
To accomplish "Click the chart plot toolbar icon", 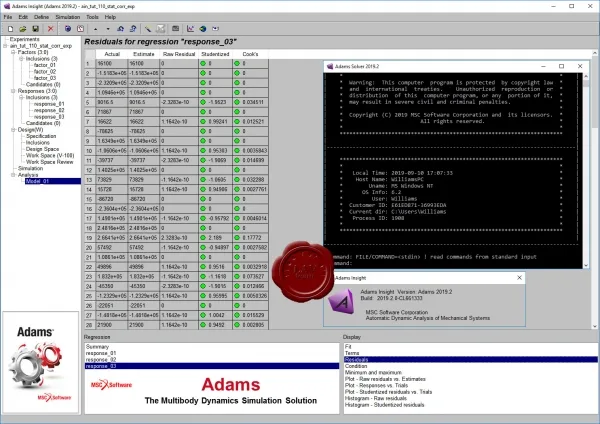I will (x=190, y=29).
